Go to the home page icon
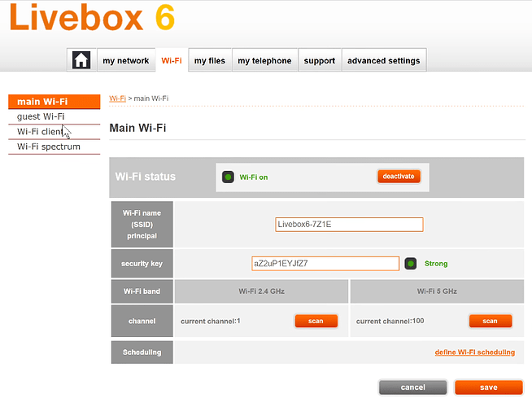This screenshot has height=407, width=532. 81,60
